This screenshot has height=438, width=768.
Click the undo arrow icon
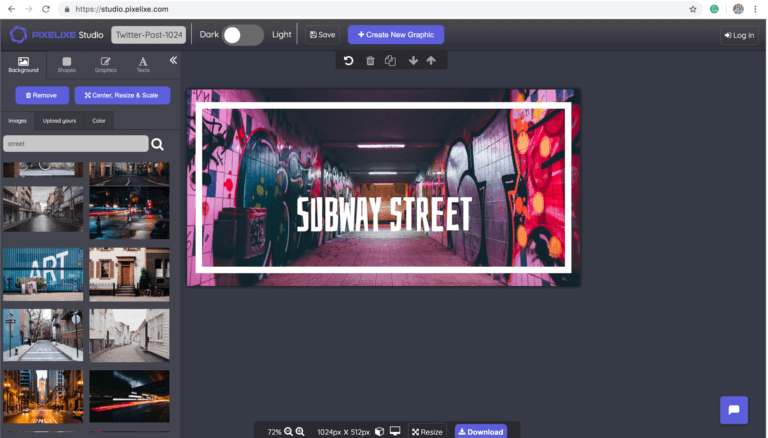[349, 61]
